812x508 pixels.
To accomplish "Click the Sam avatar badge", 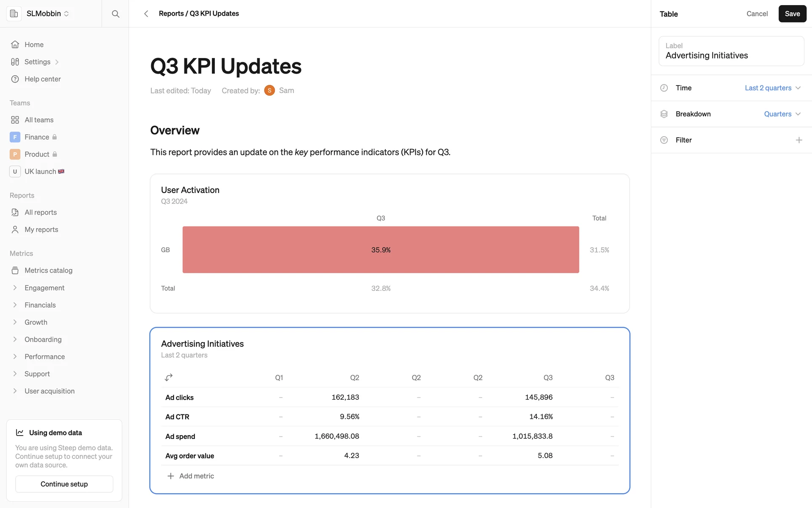I will point(269,91).
